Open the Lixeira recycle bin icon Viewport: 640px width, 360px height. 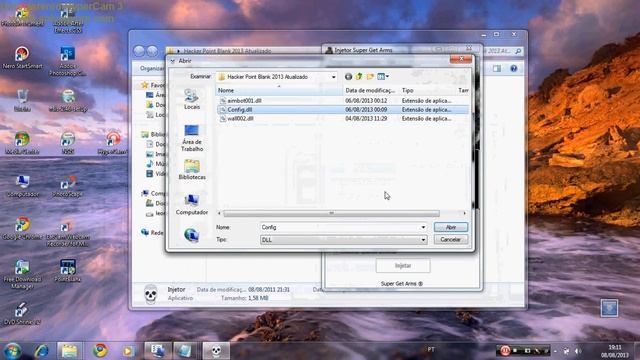pos(22,101)
